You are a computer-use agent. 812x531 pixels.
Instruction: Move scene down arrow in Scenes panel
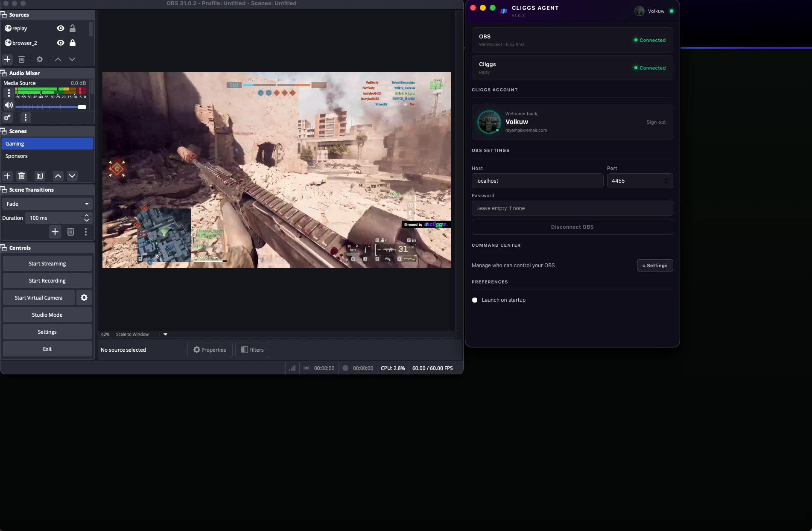point(72,176)
